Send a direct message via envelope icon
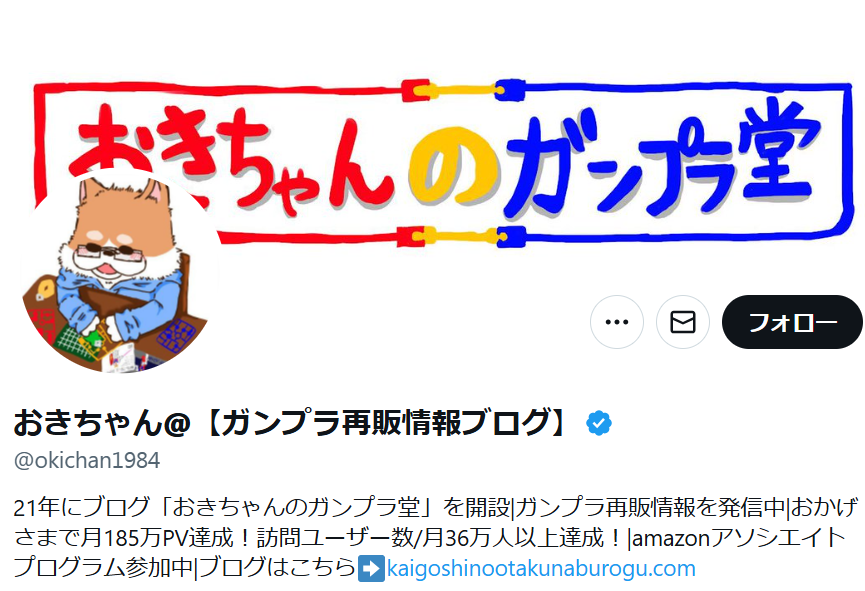865x591 pixels. pyautogui.click(x=683, y=322)
